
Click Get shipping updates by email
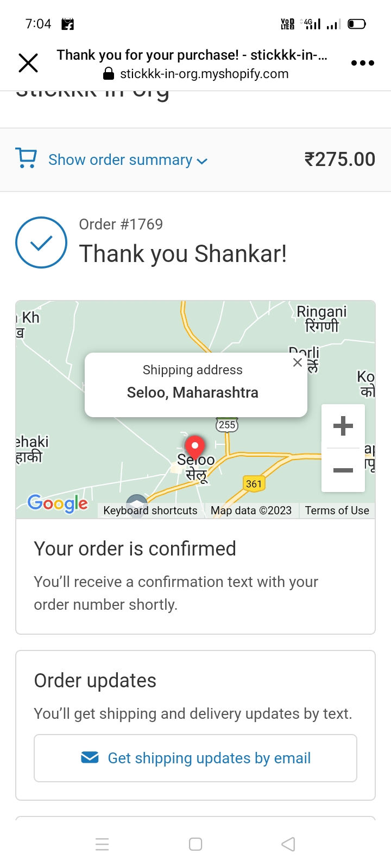click(195, 758)
